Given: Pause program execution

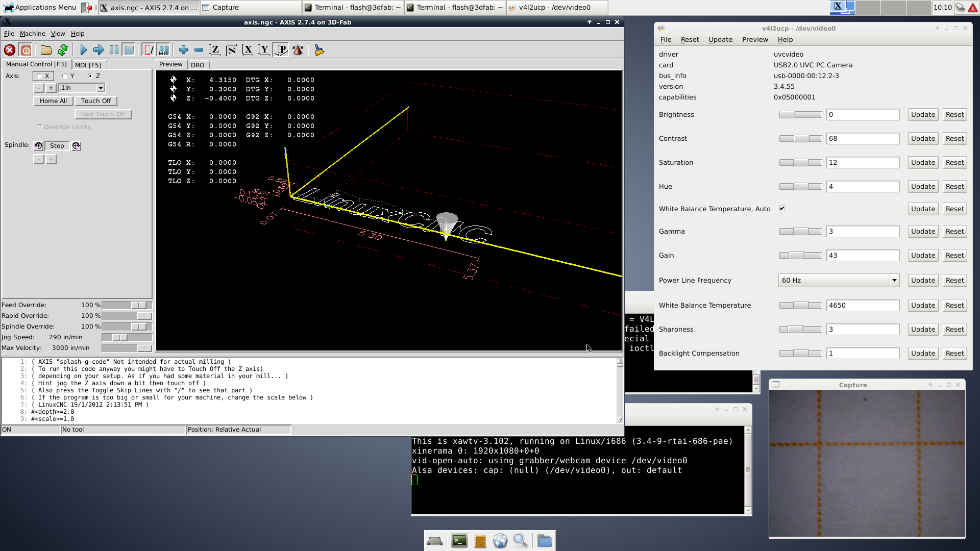Looking at the screenshot, I should 114,50.
